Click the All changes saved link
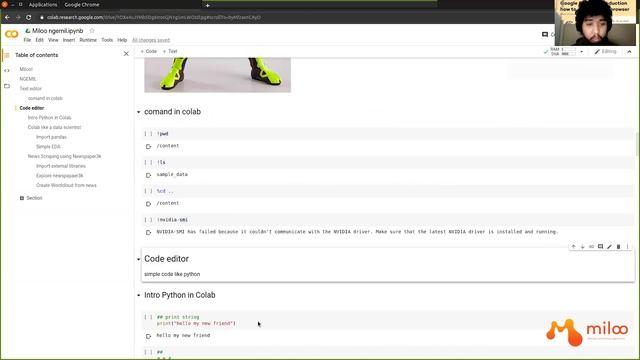640x360 pixels. pos(151,40)
